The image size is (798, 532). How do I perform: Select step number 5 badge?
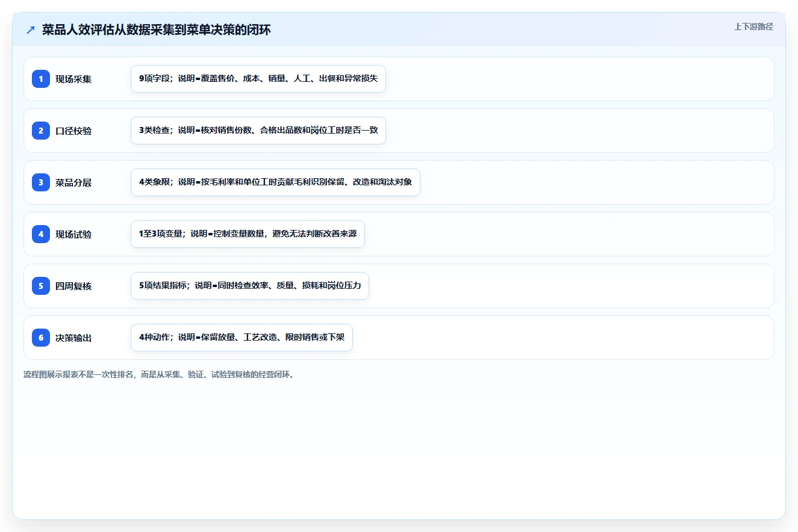41,286
